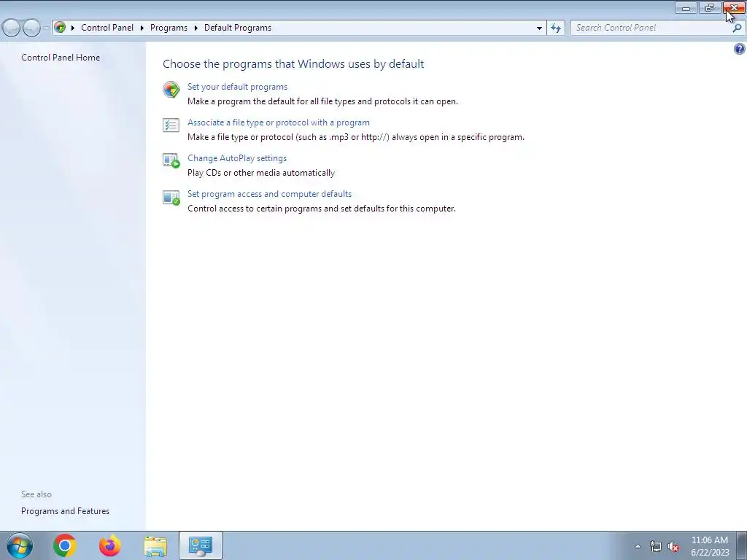
Task: Click the refresh button beside address bar
Action: pyautogui.click(x=556, y=28)
